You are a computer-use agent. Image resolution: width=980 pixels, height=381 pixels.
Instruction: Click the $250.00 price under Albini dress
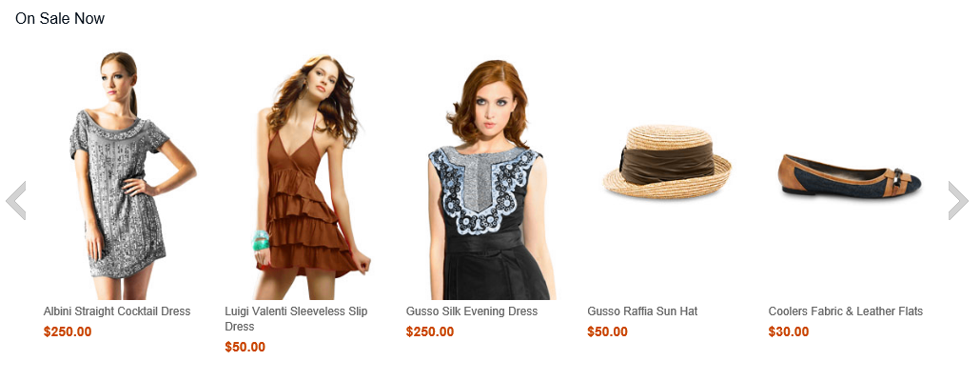coord(68,331)
